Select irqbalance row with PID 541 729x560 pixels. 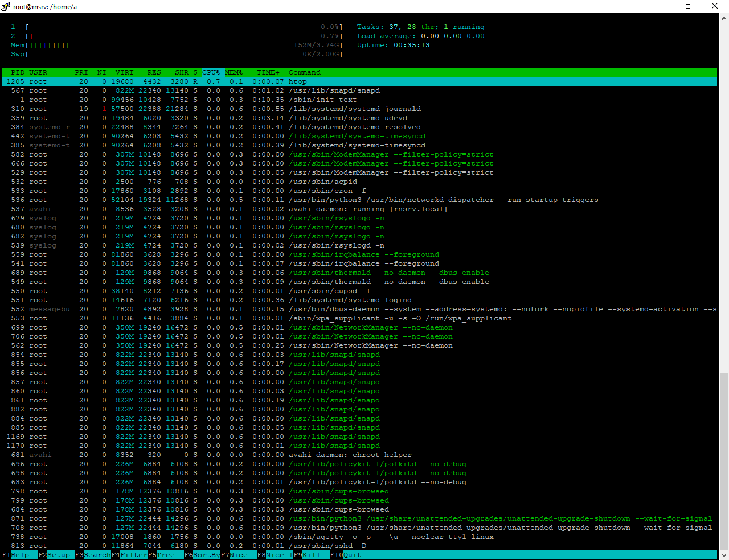coord(359,263)
